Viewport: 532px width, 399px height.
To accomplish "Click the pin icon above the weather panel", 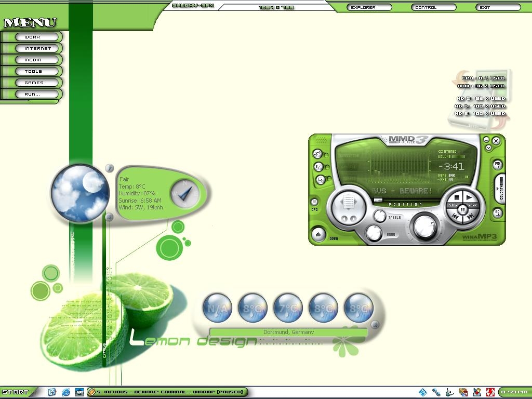I will point(109,168).
